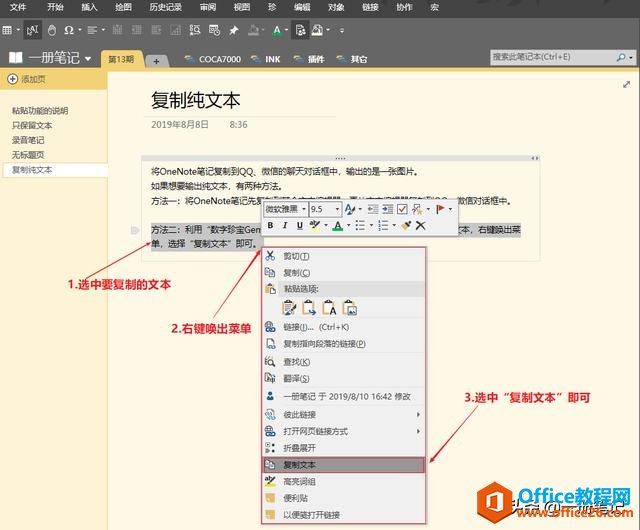Click the X delete icon in mini toolbar
The image size is (640, 530).
click(420, 225)
